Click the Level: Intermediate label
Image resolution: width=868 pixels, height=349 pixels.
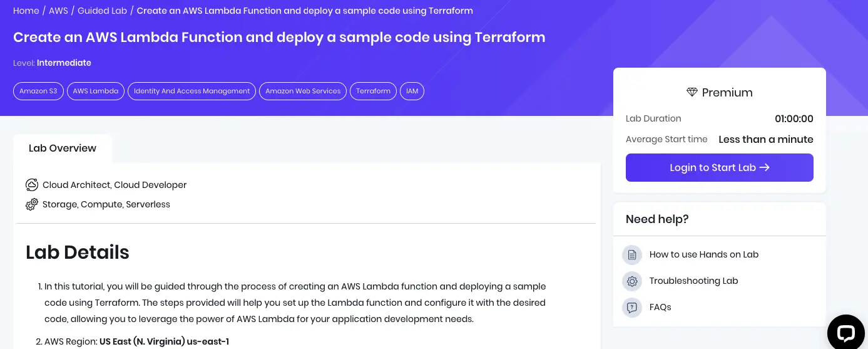tap(52, 63)
